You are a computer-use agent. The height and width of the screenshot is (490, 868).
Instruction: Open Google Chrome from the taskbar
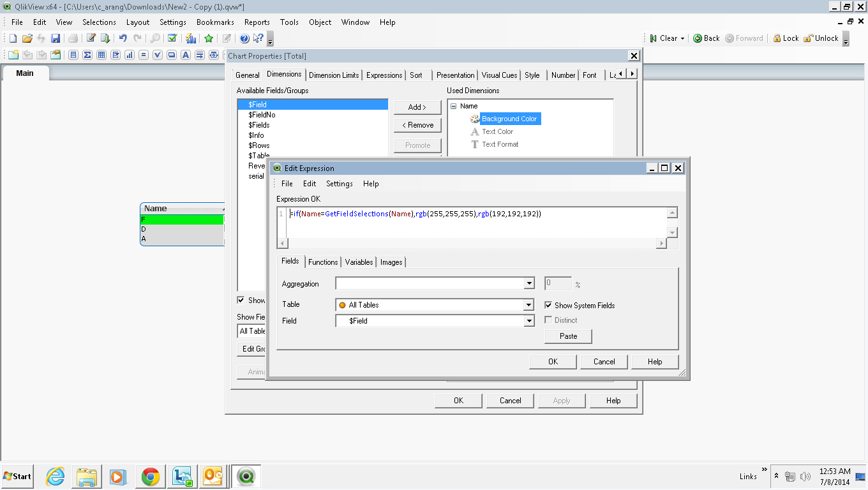tap(151, 476)
